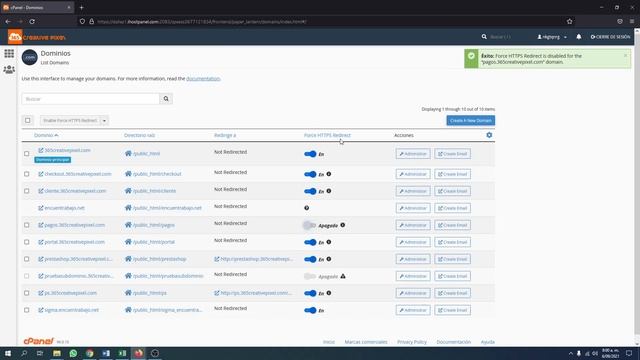This screenshot has width=640, height=360.
Task: Sort by Directorio raíz column header
Action: (140, 135)
